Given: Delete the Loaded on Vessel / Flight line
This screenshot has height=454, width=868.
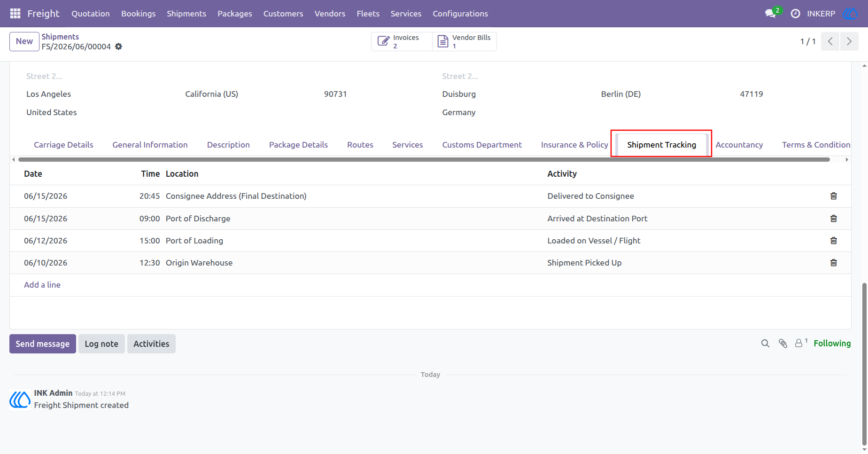Looking at the screenshot, I should pyautogui.click(x=834, y=241).
